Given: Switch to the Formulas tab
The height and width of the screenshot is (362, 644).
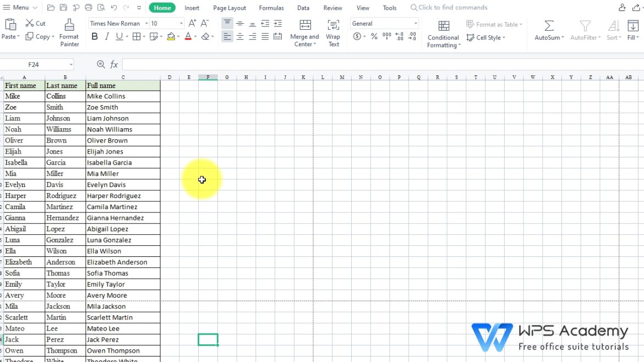Looking at the screenshot, I should coord(271,8).
